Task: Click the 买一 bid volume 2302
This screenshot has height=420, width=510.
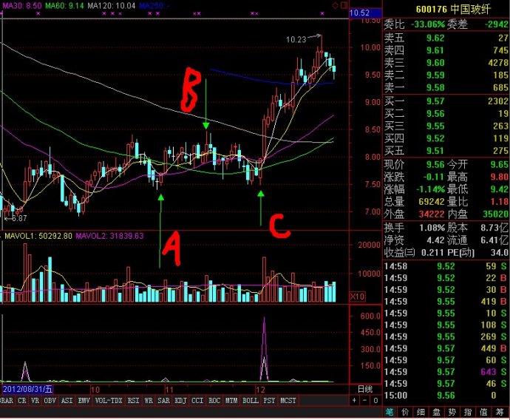Action: (x=498, y=101)
